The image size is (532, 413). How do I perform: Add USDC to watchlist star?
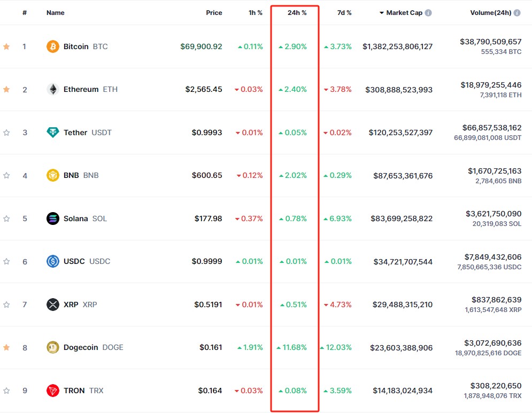click(6, 261)
